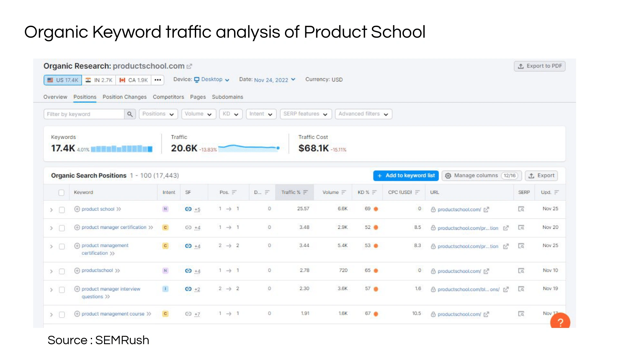The height and width of the screenshot is (362, 644).
Task: Click plus icon beside product manager certification keyword
Action: point(77,227)
